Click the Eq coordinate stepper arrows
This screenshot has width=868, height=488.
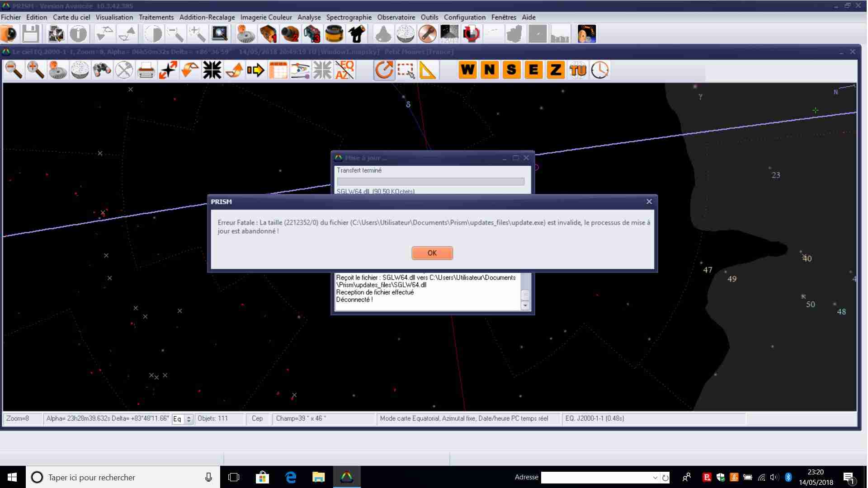189,419
